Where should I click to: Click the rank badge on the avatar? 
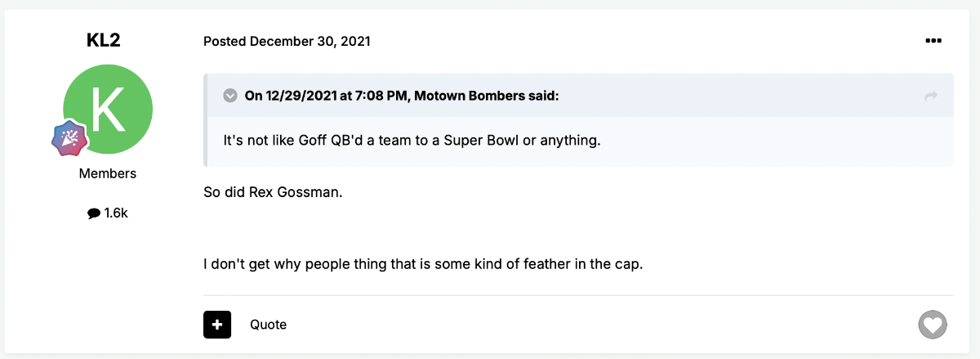[70, 138]
